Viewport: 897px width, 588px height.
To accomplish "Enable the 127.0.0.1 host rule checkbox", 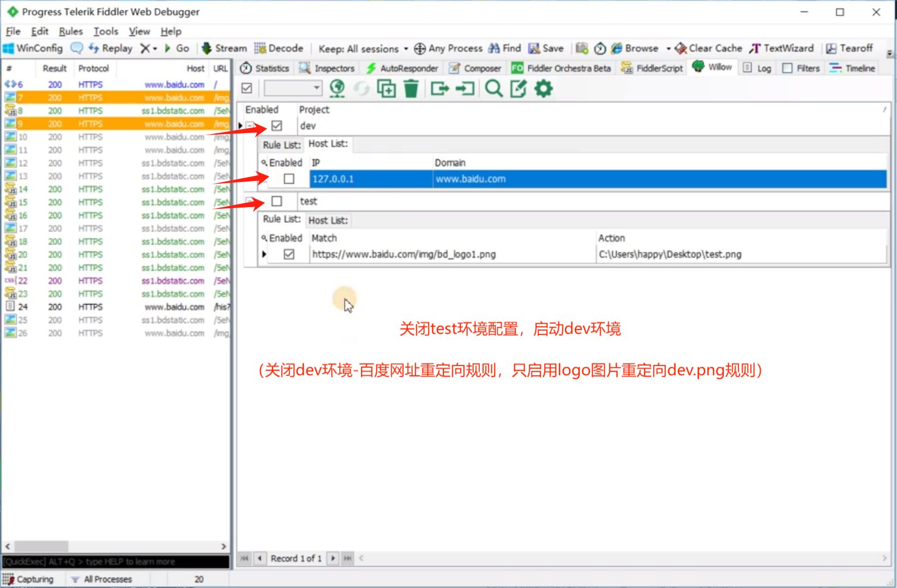I will pyautogui.click(x=289, y=179).
